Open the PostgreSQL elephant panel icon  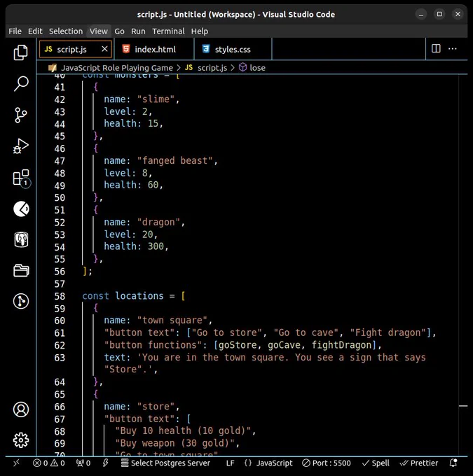pyautogui.click(x=21, y=240)
